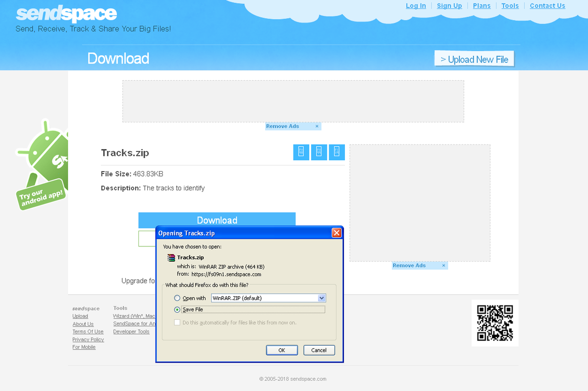588x391 pixels.
Task: Expand the WinRAR.ZIP (default) dropdown arrow
Action: coord(321,298)
